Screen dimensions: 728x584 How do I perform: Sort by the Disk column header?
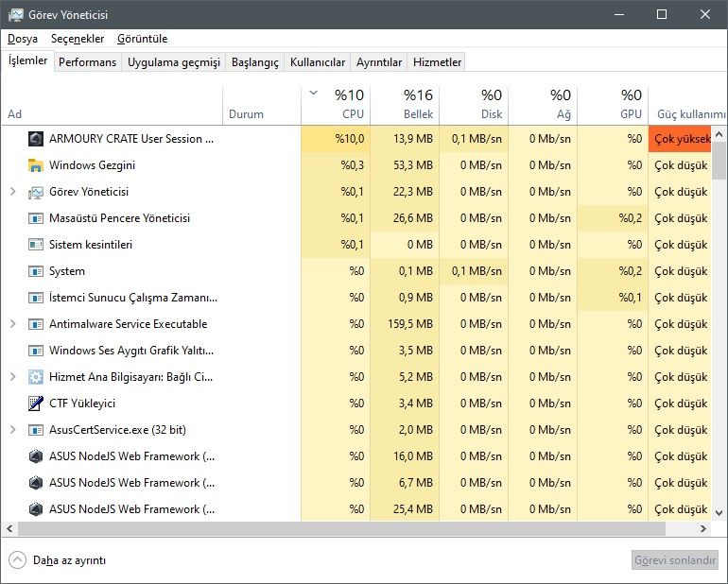[474, 106]
